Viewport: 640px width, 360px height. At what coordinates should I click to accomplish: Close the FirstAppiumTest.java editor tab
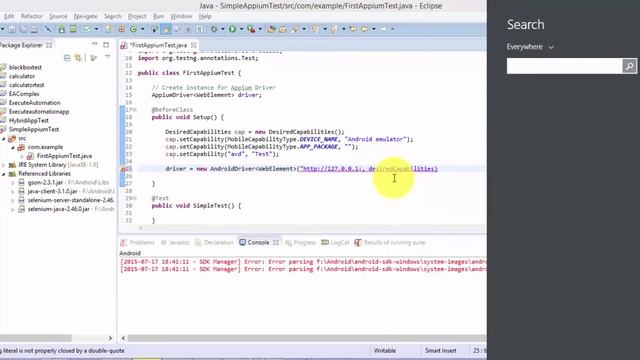[x=193, y=45]
